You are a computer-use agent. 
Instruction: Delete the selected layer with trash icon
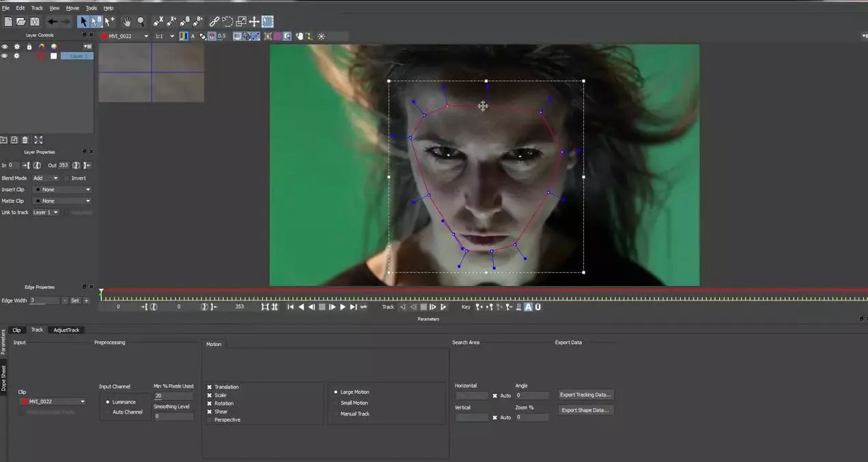click(25, 140)
